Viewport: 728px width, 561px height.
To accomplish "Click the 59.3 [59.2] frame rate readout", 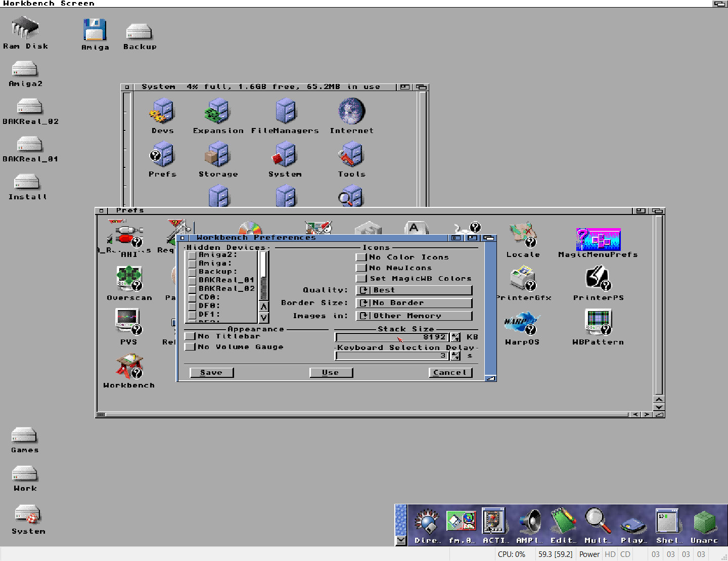I will coord(555,554).
